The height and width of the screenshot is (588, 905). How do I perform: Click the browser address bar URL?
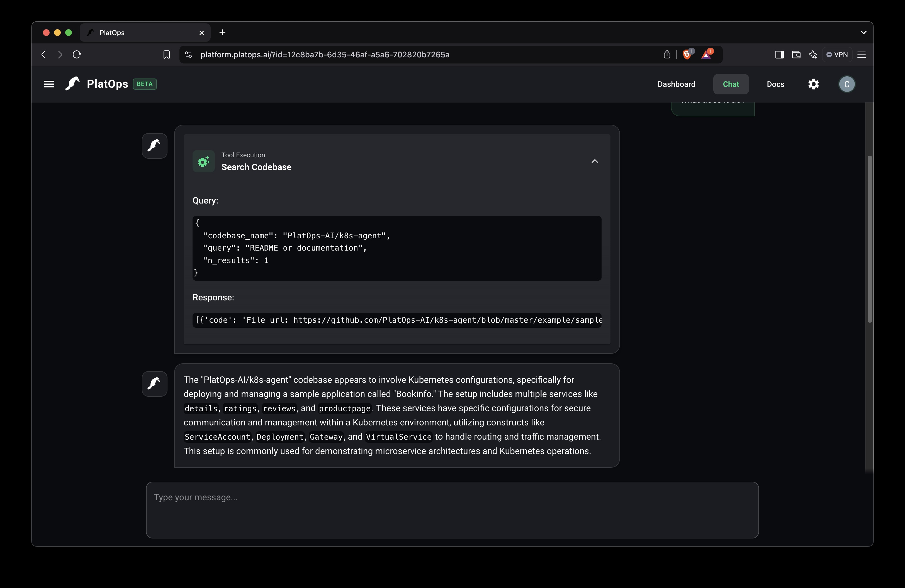pos(325,55)
